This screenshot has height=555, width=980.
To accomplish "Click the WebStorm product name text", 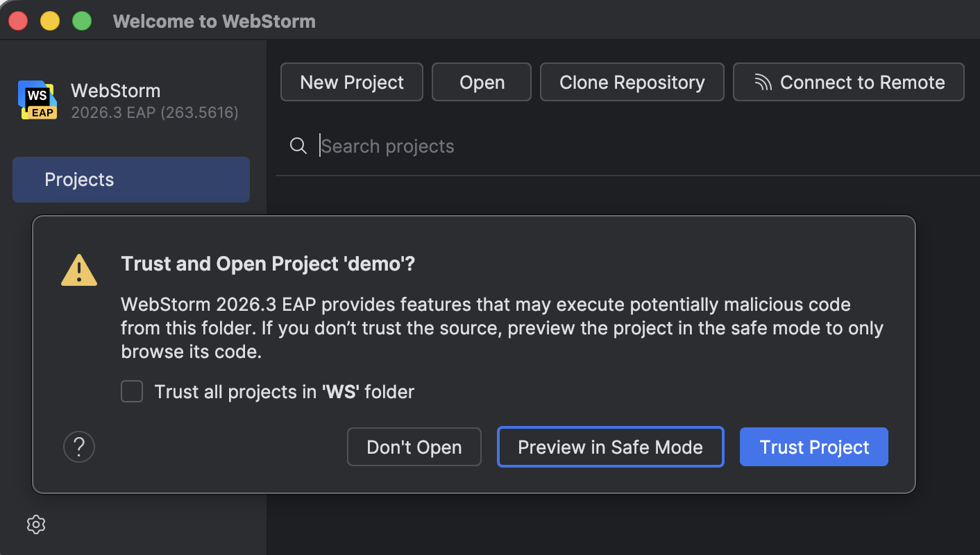I will 115,91.
